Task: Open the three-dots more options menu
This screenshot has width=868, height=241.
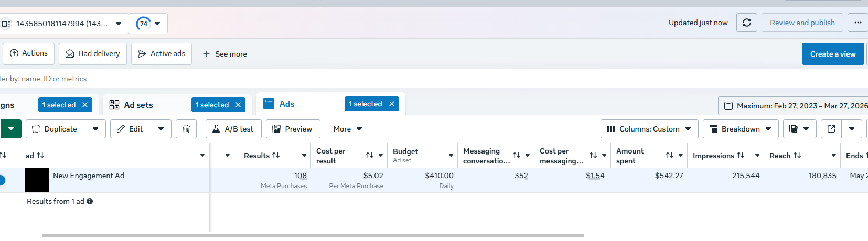Action: tap(858, 23)
